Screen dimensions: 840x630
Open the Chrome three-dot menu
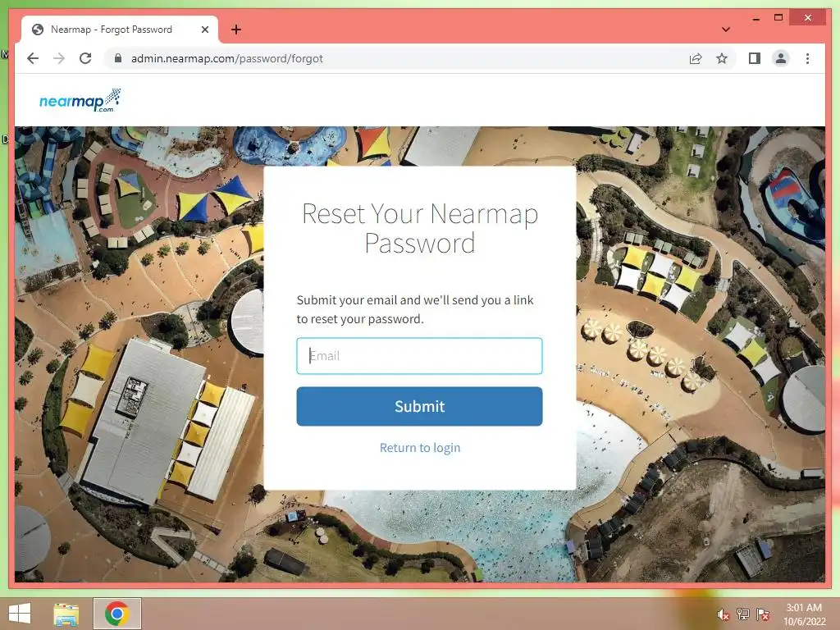tap(807, 58)
